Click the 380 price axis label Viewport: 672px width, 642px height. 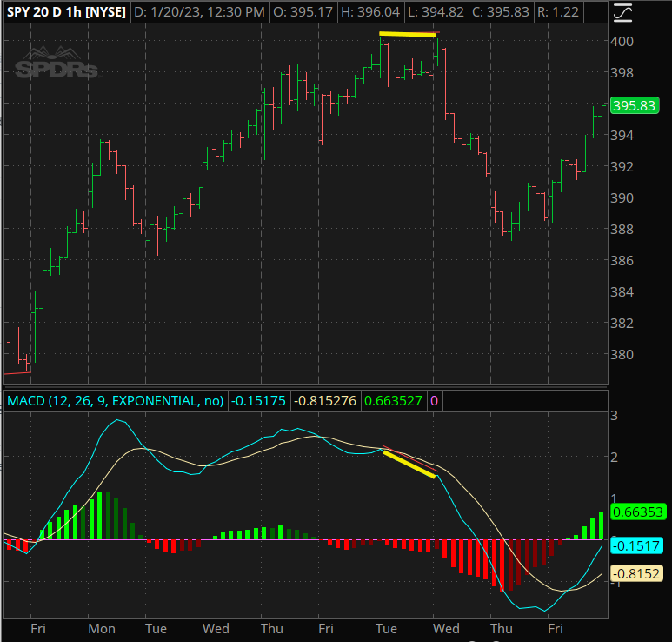click(622, 354)
